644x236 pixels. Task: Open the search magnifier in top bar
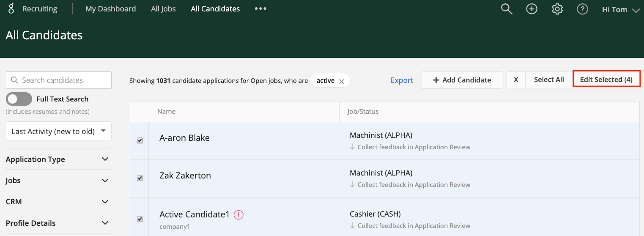tap(507, 9)
